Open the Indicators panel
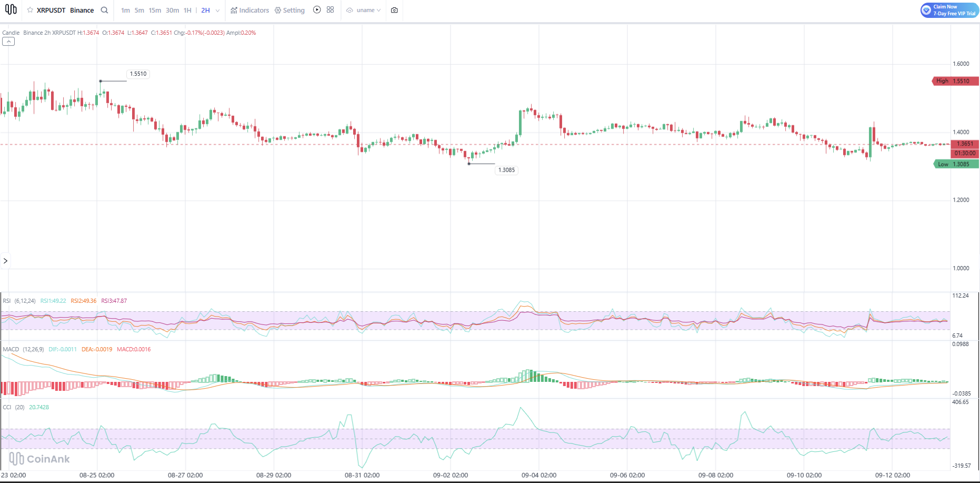The image size is (980, 483). [x=249, y=10]
